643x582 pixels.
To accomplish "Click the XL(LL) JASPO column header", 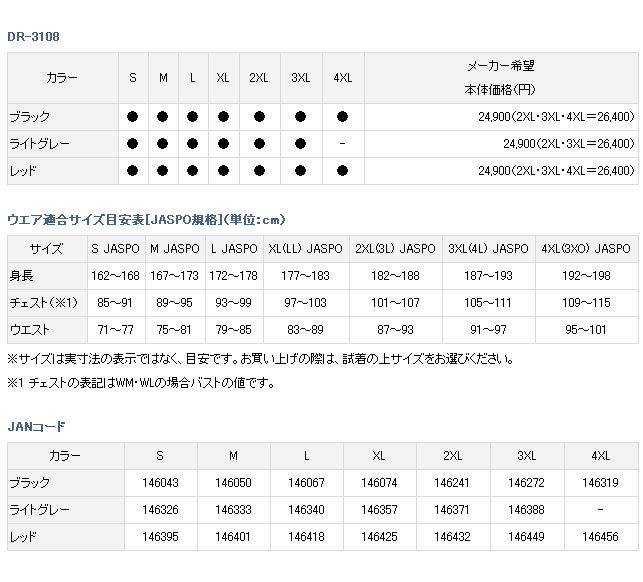I will point(306,249).
